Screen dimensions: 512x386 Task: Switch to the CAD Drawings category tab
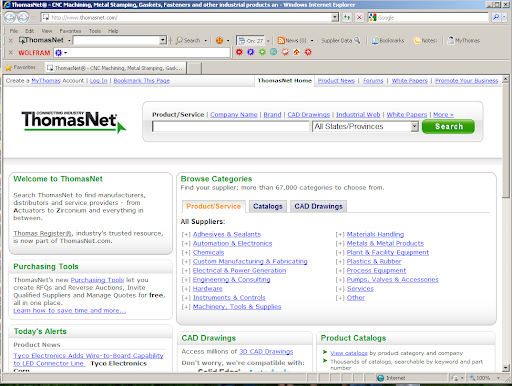click(x=318, y=206)
